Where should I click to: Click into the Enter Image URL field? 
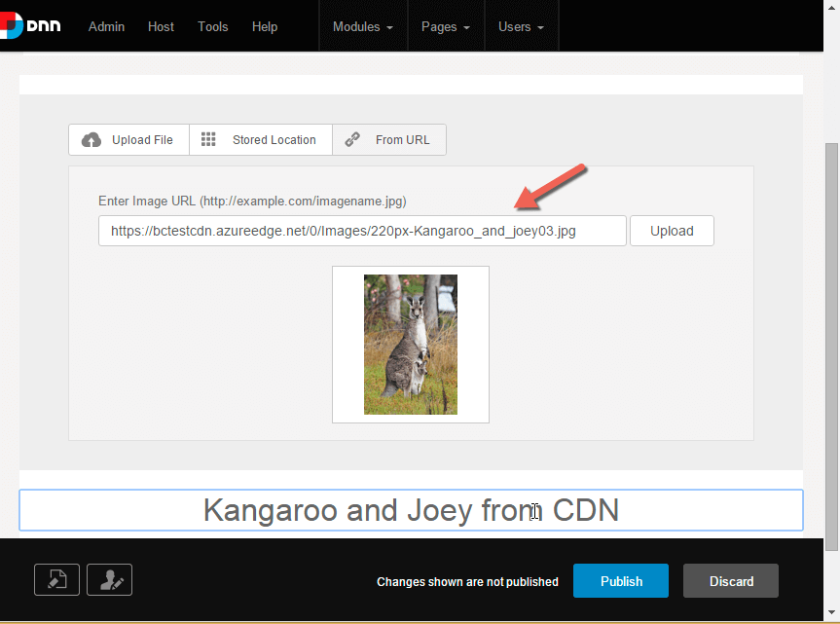[x=361, y=232]
